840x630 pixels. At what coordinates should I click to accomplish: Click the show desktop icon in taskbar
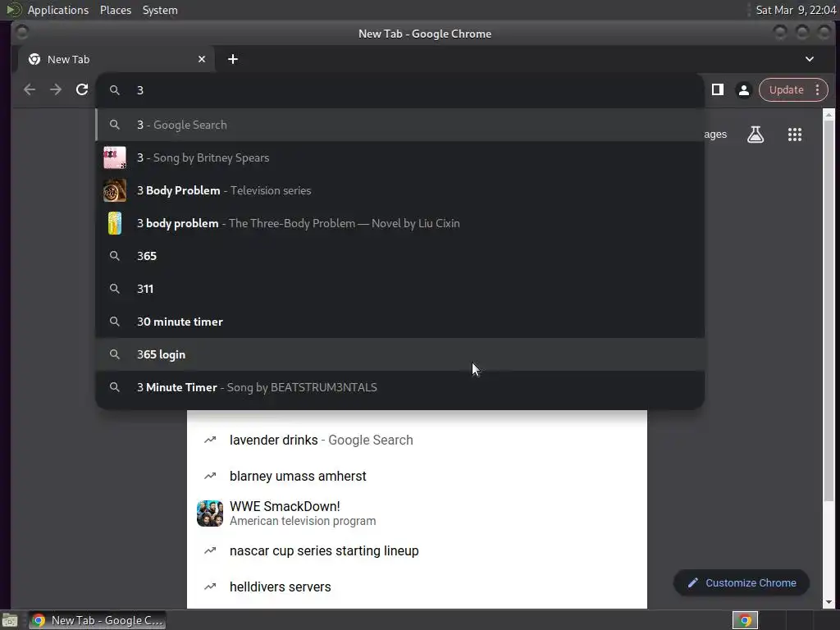click(10, 620)
